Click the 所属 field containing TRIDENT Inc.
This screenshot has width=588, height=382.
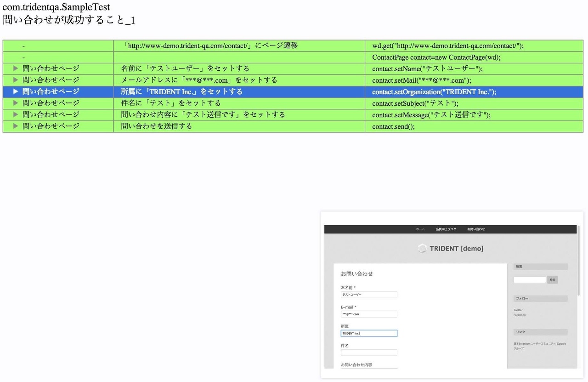[369, 333]
